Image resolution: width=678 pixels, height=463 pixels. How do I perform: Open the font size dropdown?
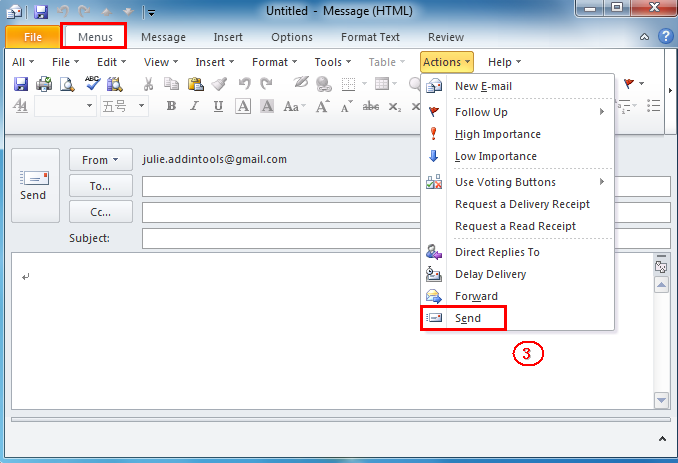click(x=141, y=106)
